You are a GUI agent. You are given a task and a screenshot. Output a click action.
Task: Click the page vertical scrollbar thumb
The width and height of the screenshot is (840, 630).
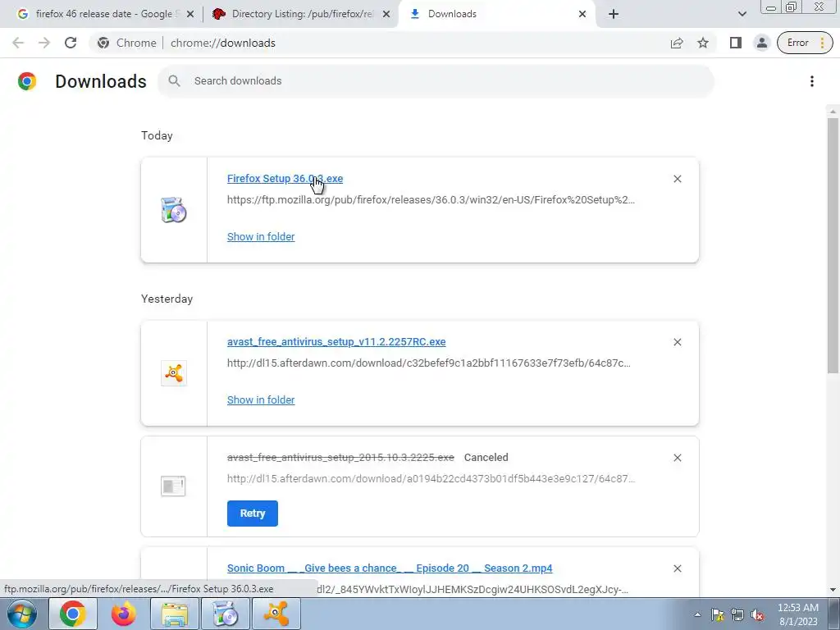click(x=833, y=244)
